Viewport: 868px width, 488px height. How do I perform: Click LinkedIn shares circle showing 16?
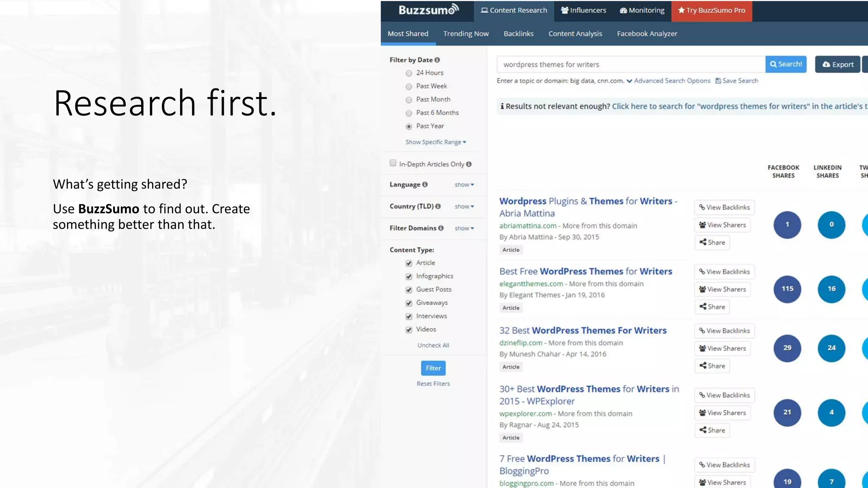831,289
